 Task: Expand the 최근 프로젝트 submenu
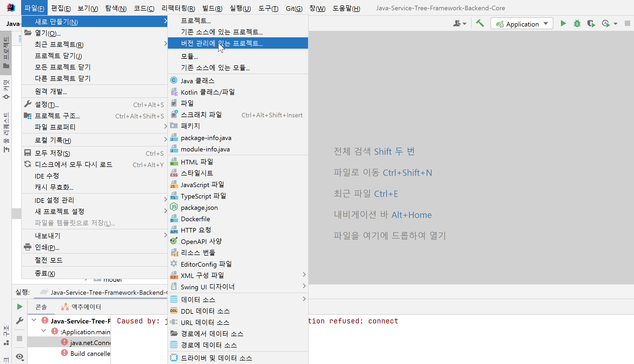point(94,44)
